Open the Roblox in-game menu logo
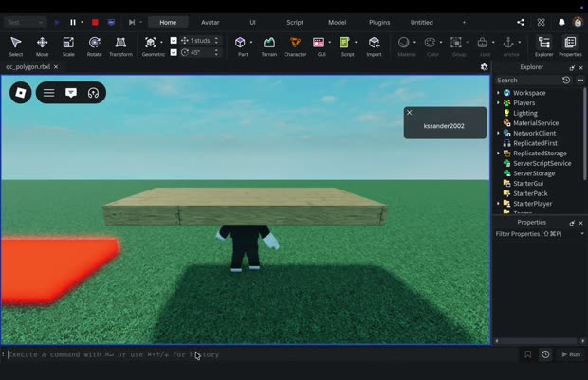The image size is (588, 380). tap(21, 93)
